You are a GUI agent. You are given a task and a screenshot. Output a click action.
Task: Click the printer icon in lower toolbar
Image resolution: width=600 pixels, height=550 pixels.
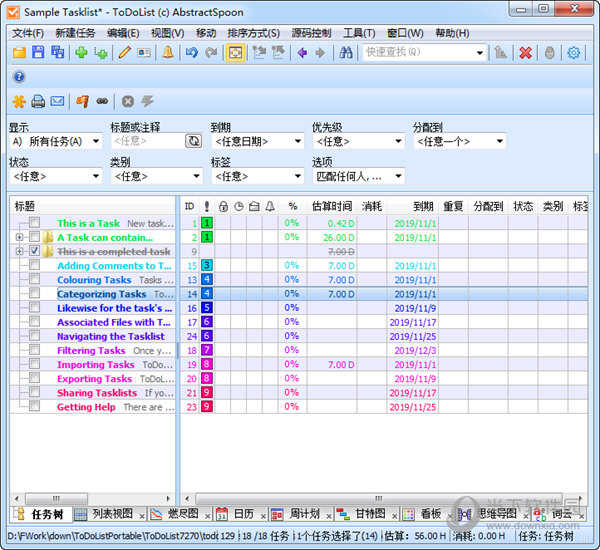point(38,101)
